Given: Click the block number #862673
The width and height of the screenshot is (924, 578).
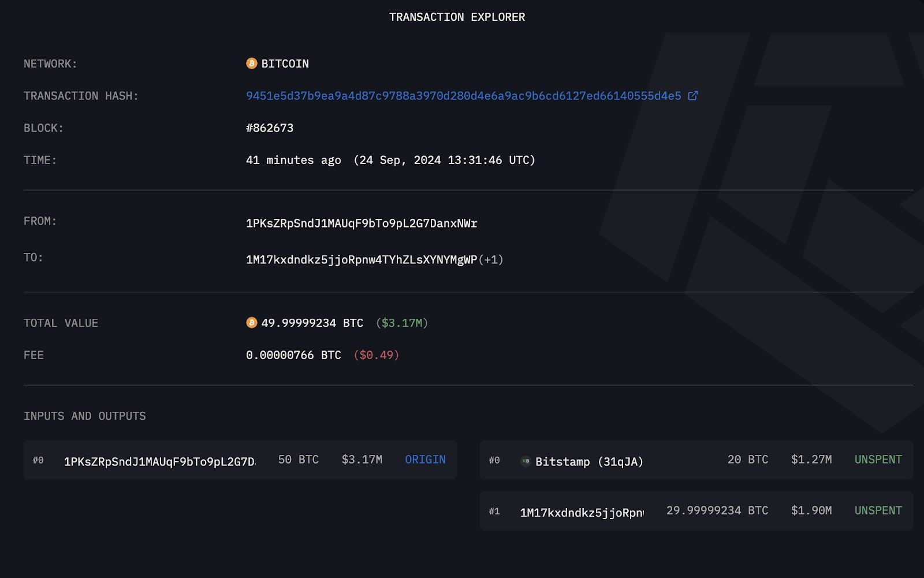Looking at the screenshot, I should point(270,128).
